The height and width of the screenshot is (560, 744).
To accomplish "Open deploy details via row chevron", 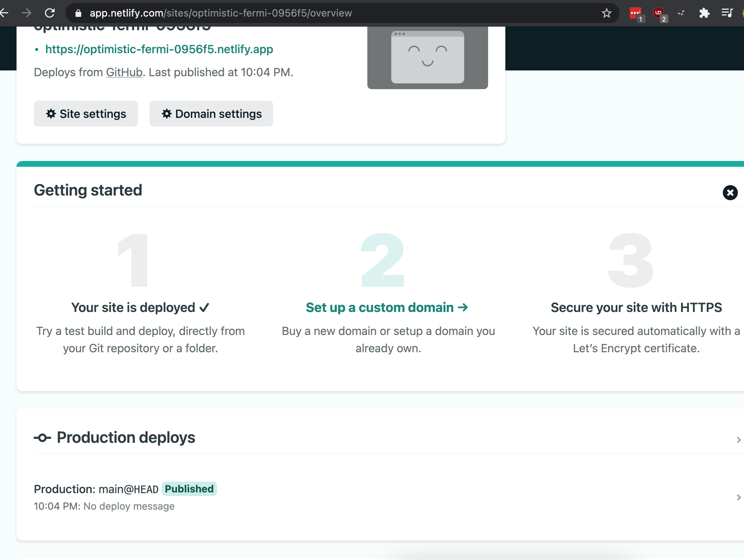I will point(739,497).
